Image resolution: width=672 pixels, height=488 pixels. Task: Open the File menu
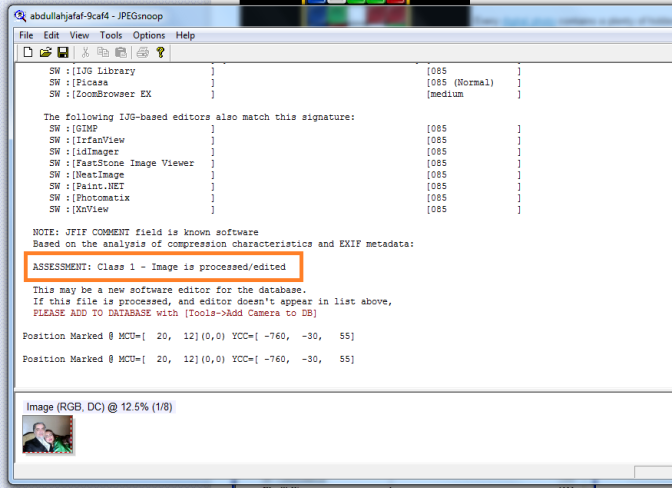[x=26, y=35]
